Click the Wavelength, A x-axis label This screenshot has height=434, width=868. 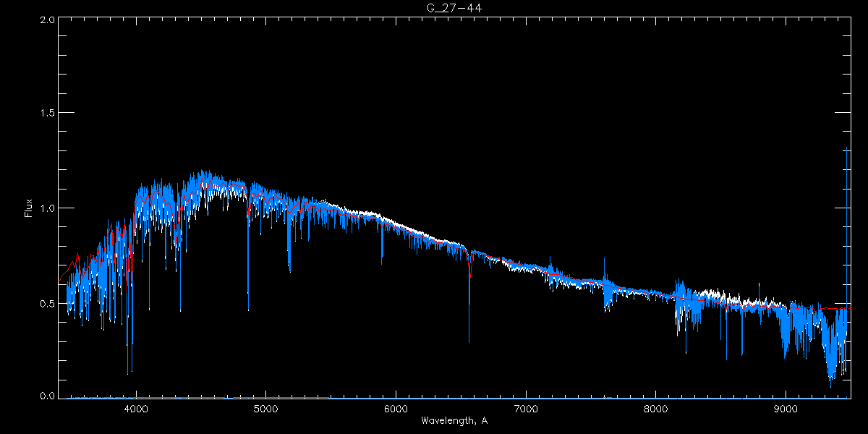[454, 420]
